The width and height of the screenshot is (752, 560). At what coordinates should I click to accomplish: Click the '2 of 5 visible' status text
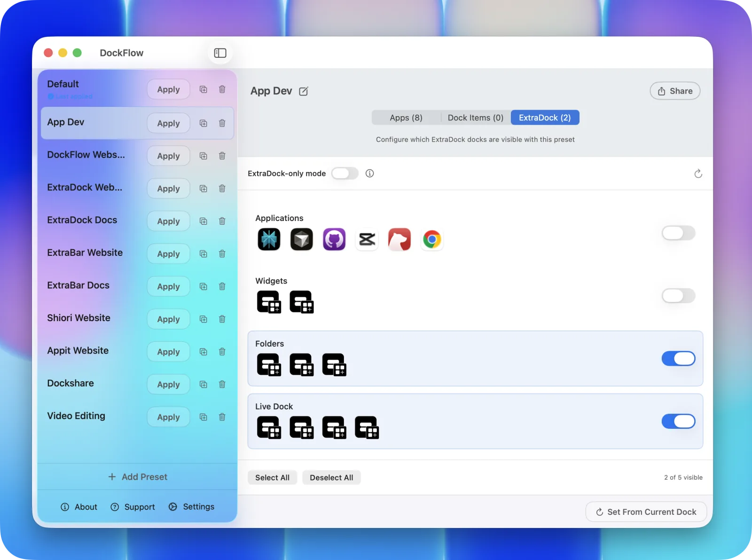point(683,478)
